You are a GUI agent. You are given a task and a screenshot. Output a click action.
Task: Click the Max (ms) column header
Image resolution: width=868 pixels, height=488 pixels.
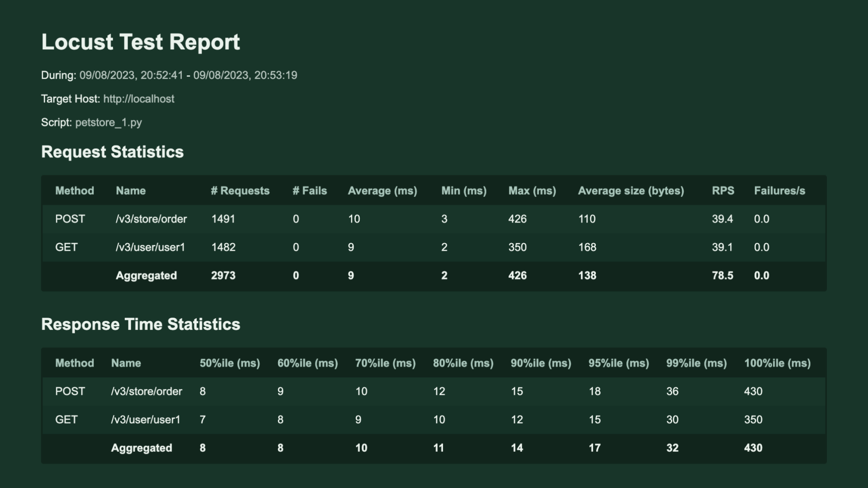click(x=532, y=191)
